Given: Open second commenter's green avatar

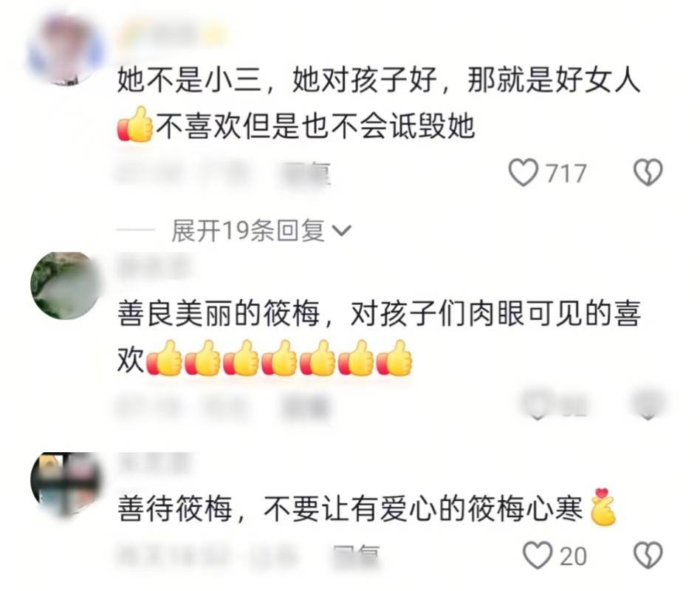Looking at the screenshot, I should click(x=65, y=285).
